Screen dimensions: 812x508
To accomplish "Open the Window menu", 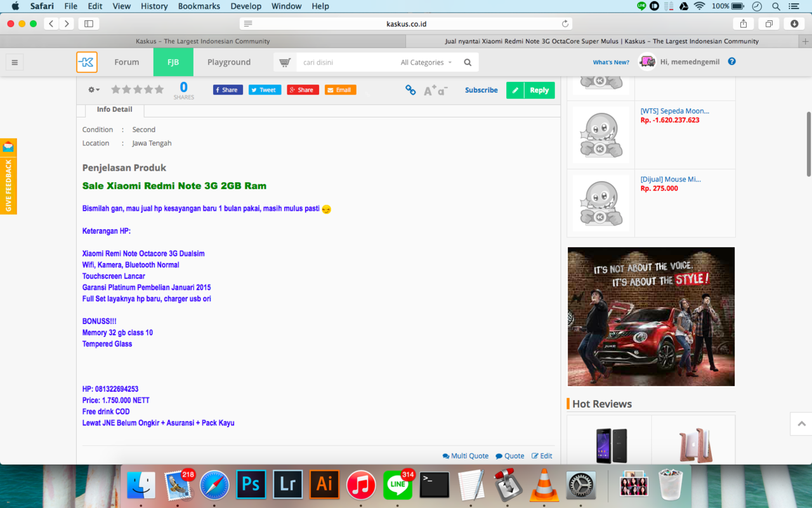I will click(x=287, y=6).
